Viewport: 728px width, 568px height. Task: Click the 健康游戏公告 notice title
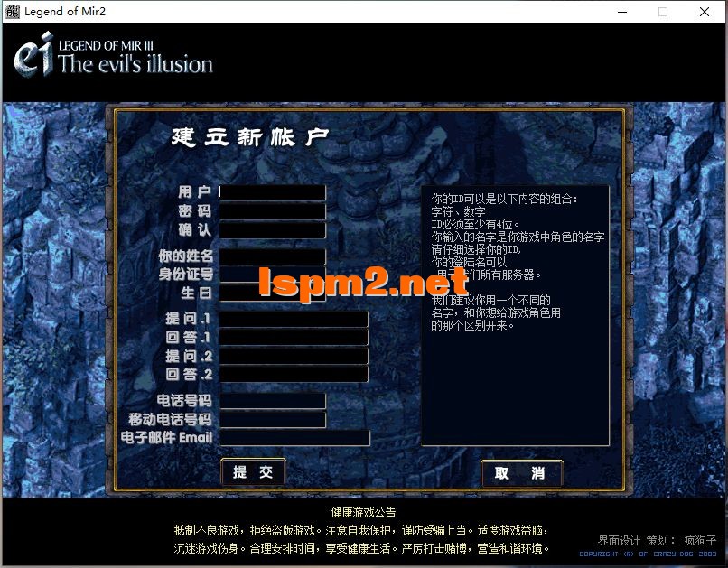tap(363, 512)
